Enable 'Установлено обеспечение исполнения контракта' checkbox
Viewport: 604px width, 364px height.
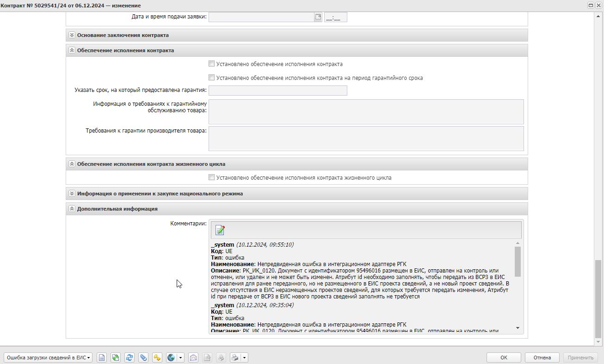(x=211, y=64)
